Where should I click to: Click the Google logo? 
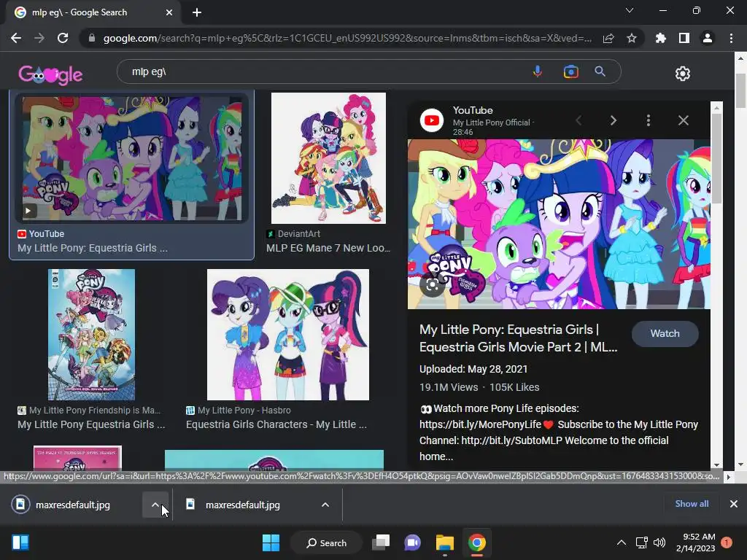pos(50,74)
